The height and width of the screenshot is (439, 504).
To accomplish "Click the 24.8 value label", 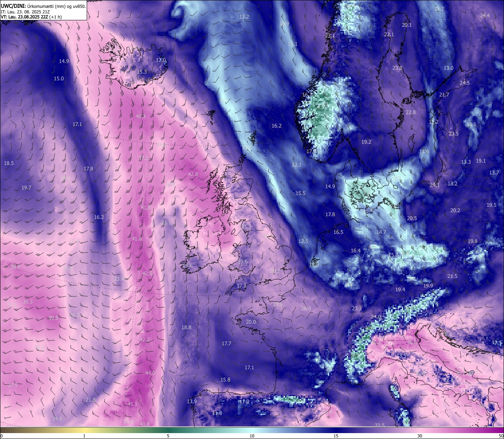I will click(57, 419).
